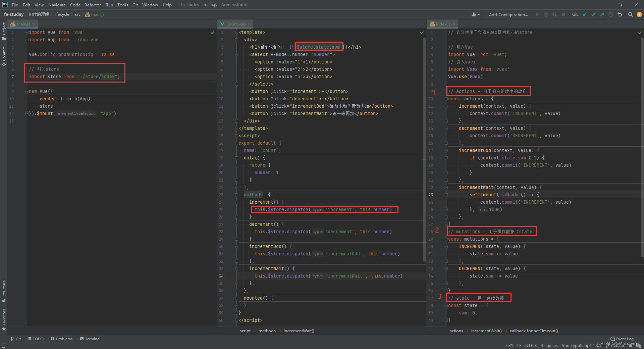644x349 pixels.
Task: Open the Project tool window
Action: 4,31
